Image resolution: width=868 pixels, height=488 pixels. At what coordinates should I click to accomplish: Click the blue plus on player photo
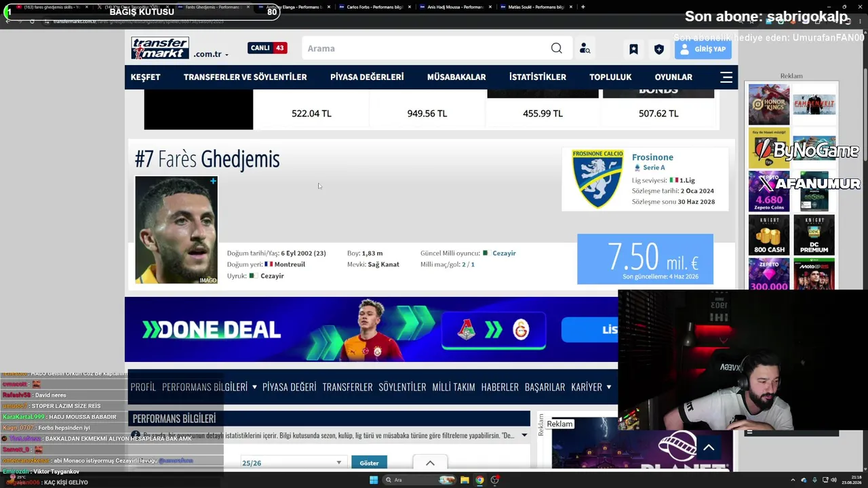pos(213,181)
